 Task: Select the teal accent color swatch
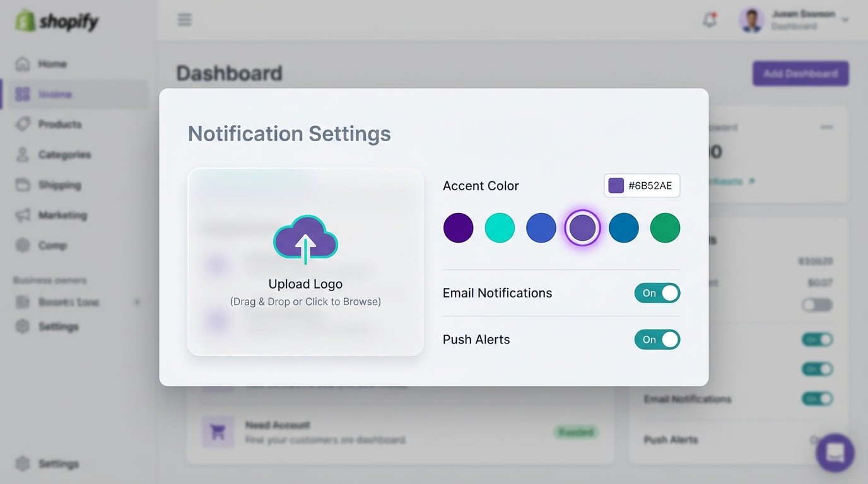click(x=500, y=228)
